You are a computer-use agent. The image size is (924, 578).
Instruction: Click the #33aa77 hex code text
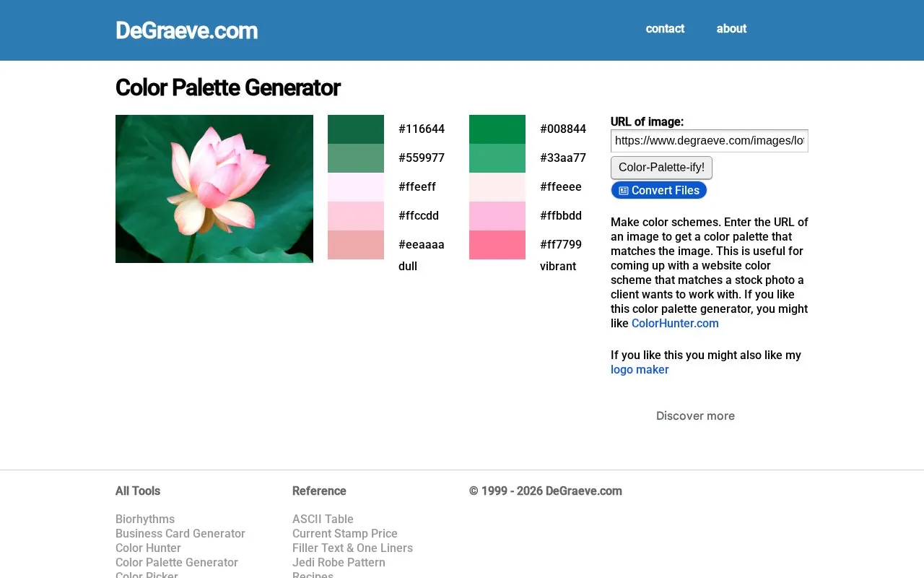[563, 158]
